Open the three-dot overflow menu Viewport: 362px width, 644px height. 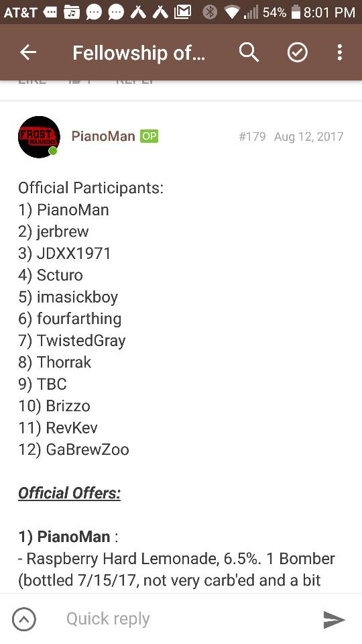coord(339,52)
